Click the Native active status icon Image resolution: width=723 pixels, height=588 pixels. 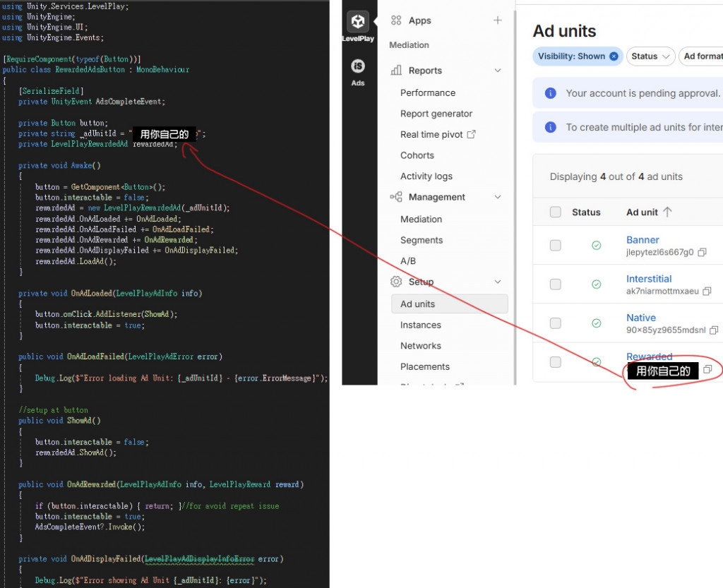596,323
